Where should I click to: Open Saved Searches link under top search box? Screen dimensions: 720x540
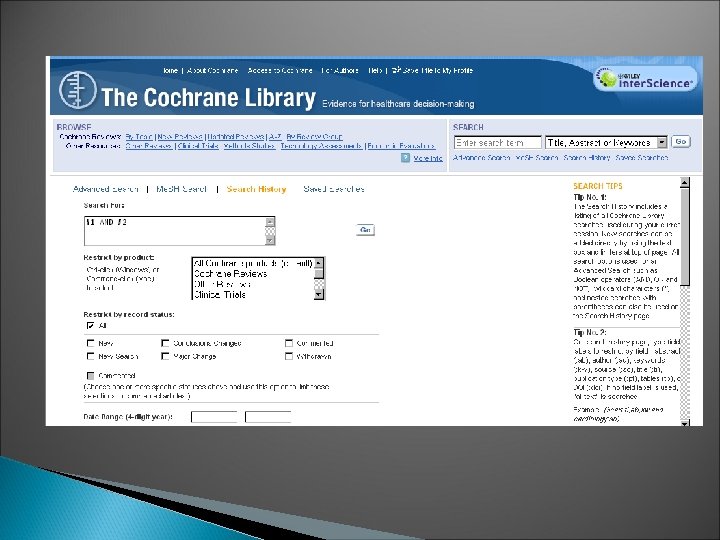(x=641, y=158)
